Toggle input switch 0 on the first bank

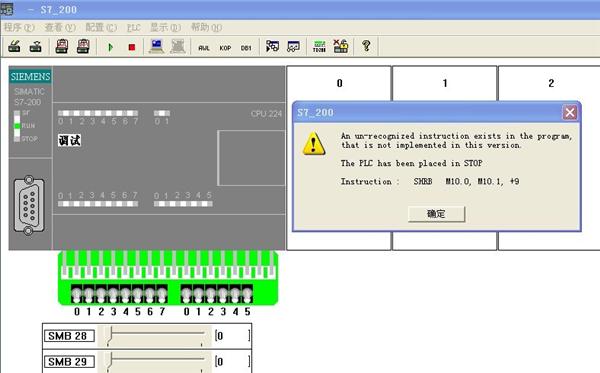77,295
